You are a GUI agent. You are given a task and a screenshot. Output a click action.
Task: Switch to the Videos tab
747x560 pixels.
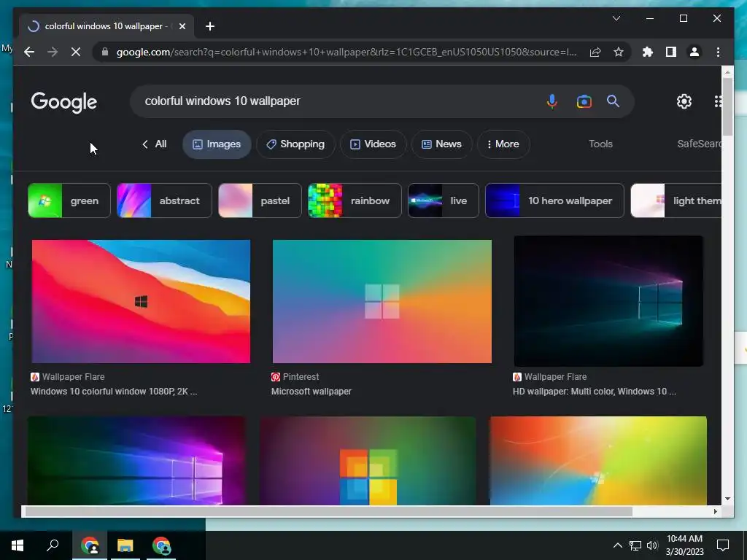[373, 144]
